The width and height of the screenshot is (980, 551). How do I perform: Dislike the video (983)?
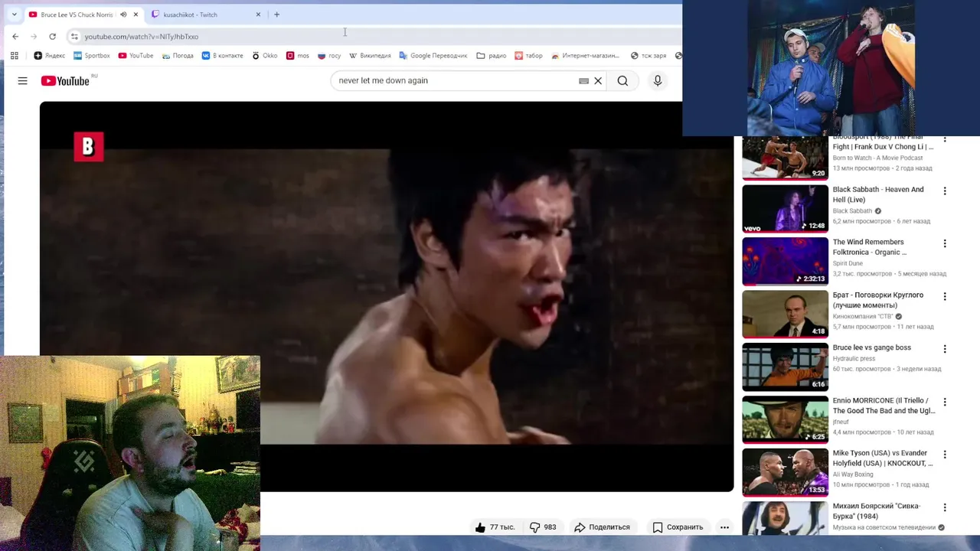[544, 527]
